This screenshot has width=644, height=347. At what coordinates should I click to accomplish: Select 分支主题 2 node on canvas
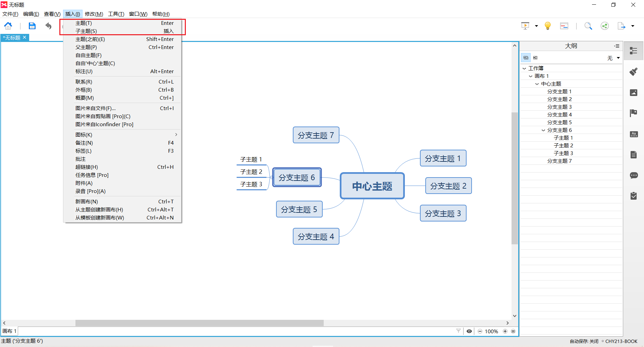point(448,186)
